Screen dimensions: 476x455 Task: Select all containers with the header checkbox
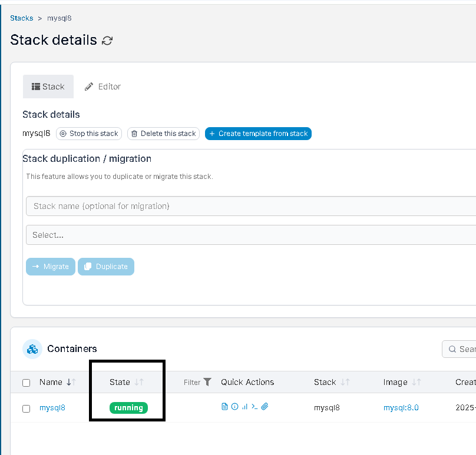pos(27,383)
